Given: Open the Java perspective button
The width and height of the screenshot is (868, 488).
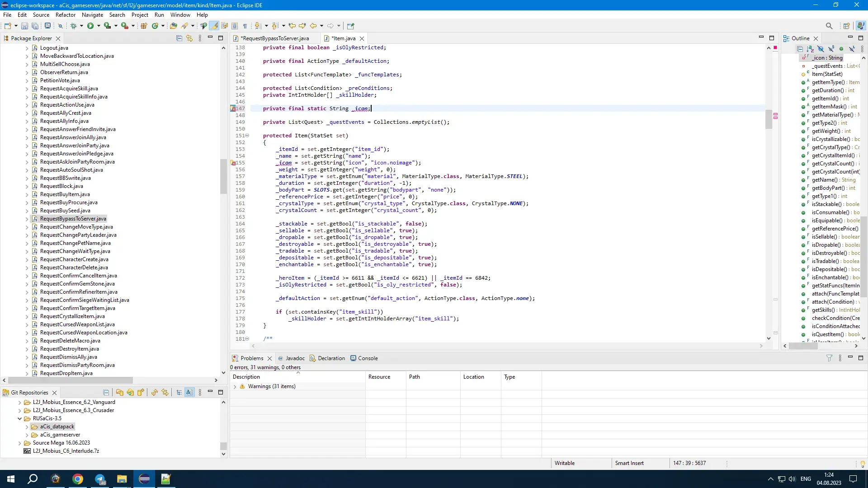Looking at the screenshot, I should [x=861, y=26].
